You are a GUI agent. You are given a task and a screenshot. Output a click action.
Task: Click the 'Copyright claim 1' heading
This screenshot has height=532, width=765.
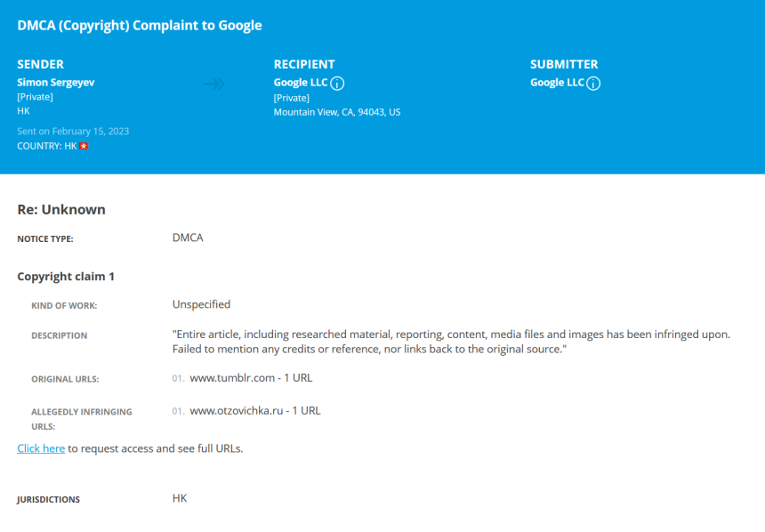(66, 277)
